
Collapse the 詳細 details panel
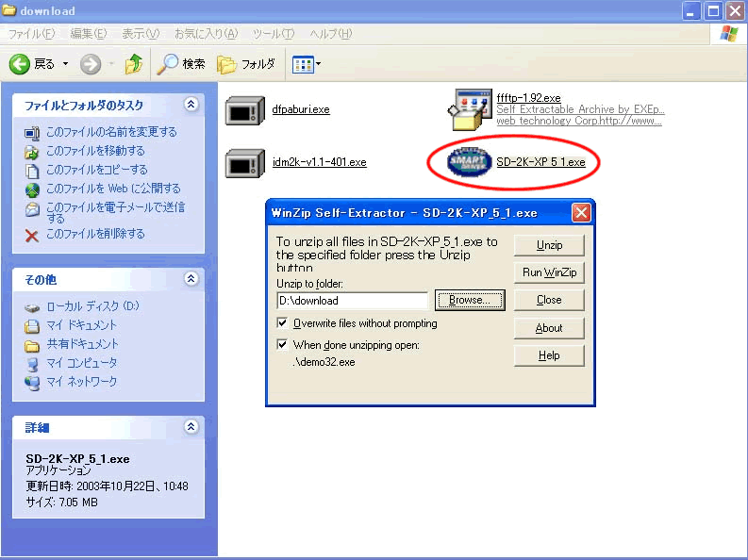(191, 426)
